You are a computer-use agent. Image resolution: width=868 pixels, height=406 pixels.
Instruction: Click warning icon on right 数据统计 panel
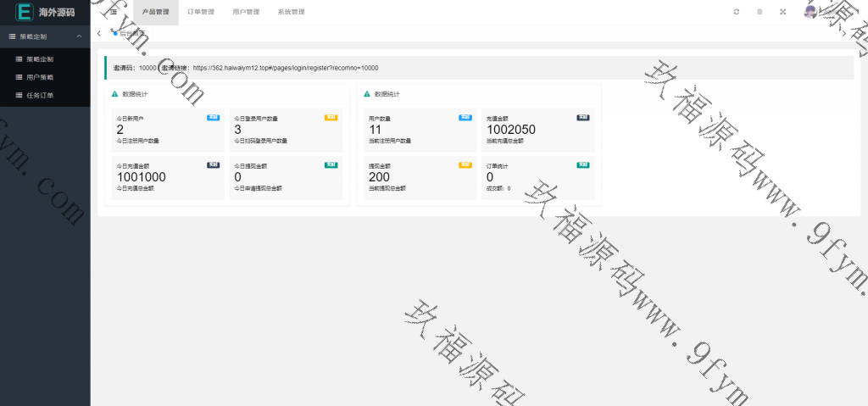(367, 94)
